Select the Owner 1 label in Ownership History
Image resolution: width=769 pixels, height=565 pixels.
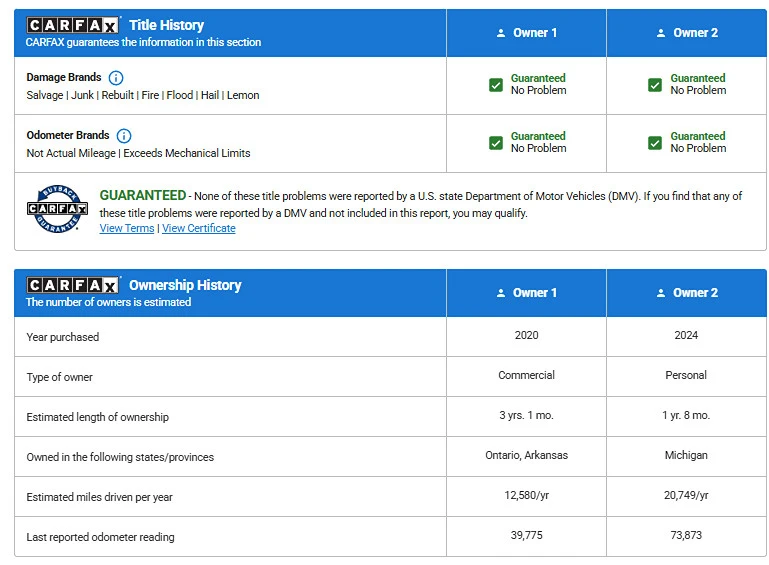tap(535, 293)
